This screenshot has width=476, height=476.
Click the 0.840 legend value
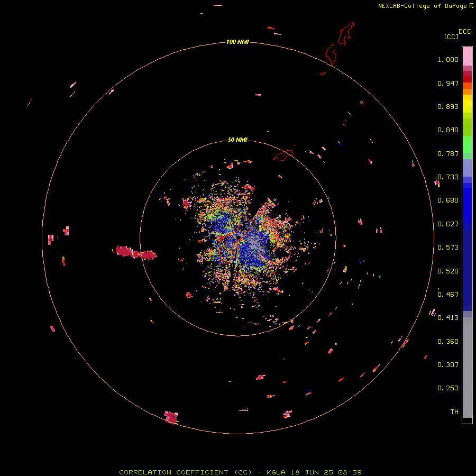[448, 130]
